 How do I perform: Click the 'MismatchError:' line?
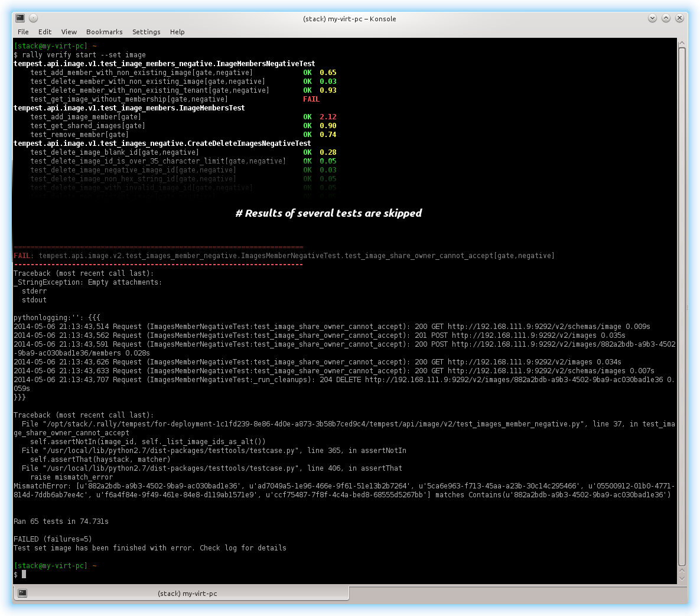pyautogui.click(x=344, y=490)
